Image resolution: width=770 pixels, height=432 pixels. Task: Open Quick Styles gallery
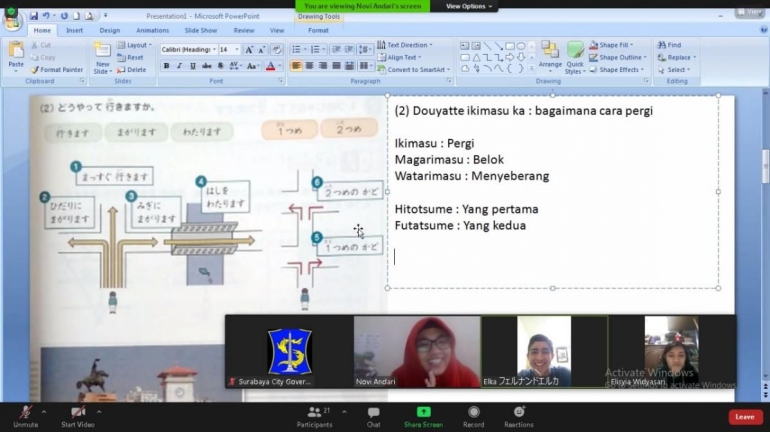click(x=574, y=56)
